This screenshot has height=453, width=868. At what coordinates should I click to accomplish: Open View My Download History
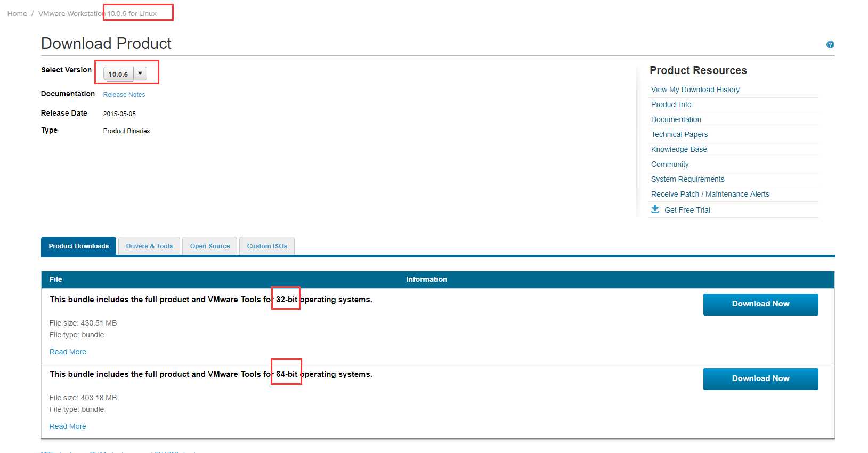695,90
